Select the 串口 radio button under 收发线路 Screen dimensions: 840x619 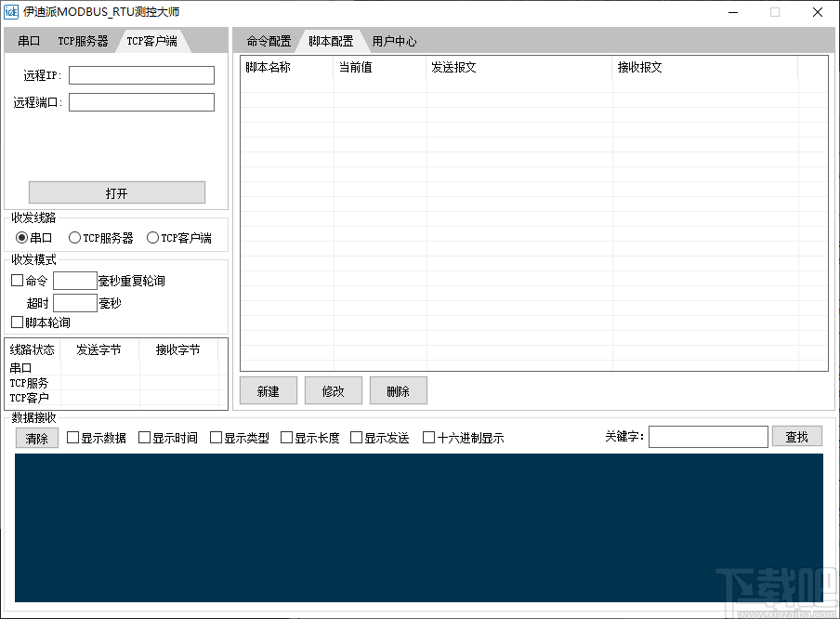pos(21,237)
